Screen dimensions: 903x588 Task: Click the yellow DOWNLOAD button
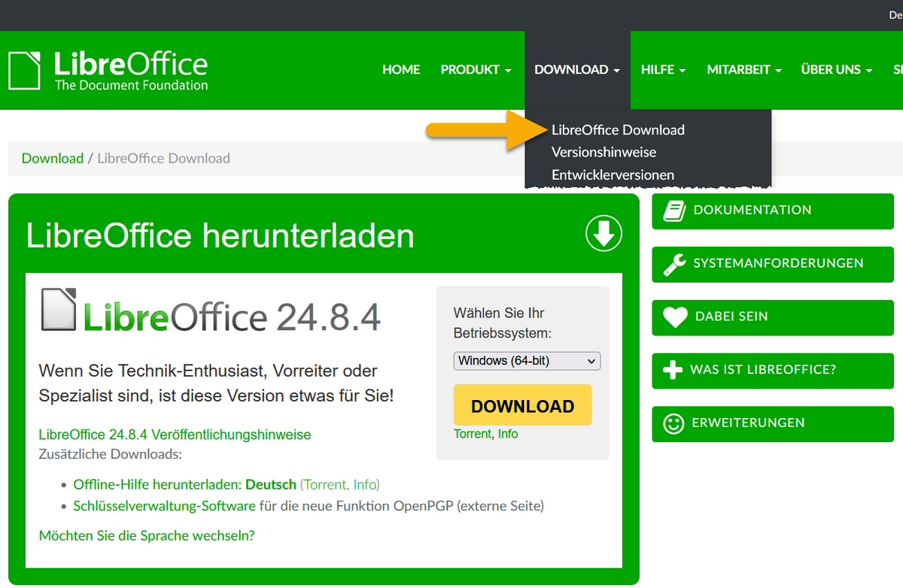click(522, 405)
